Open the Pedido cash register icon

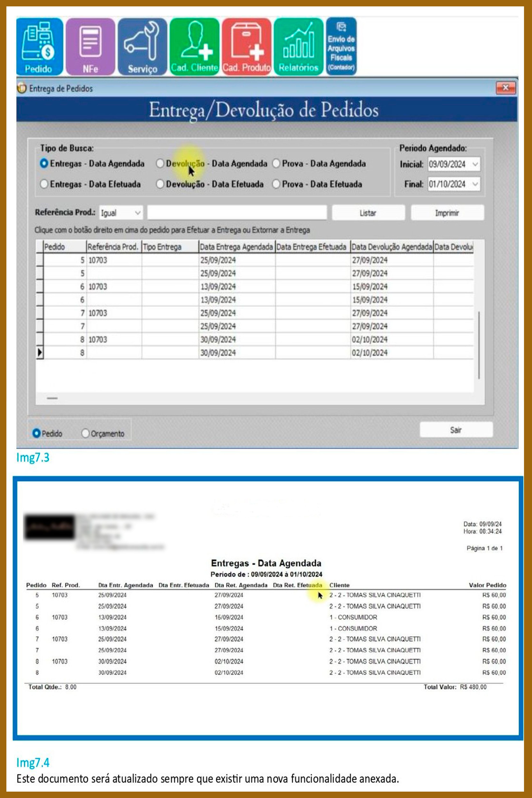click(x=39, y=46)
